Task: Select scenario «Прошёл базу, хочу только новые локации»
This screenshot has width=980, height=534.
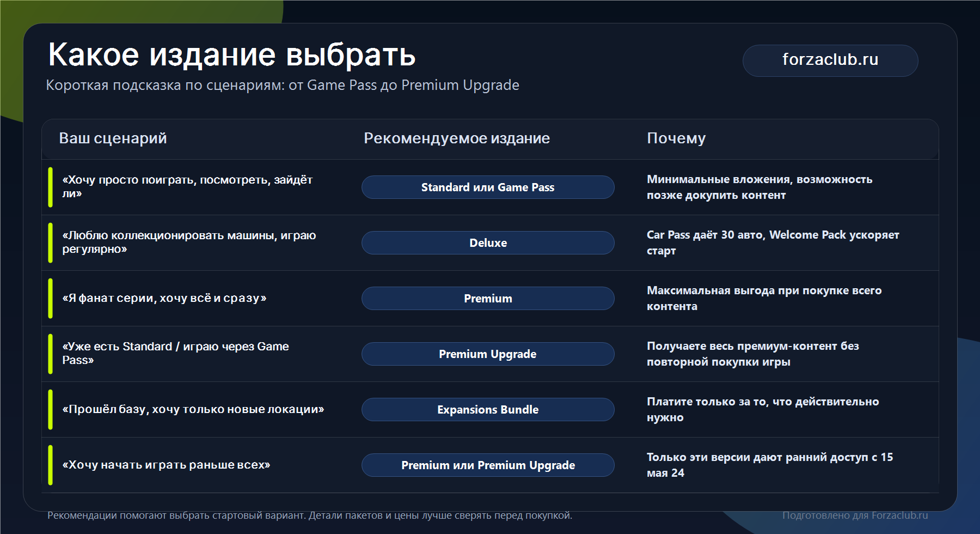Action: coord(193,409)
